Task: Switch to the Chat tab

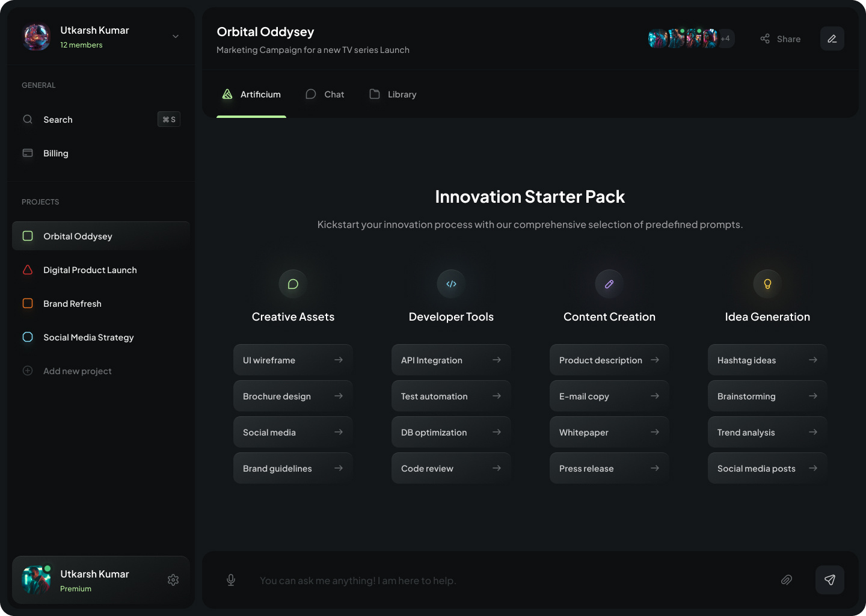Action: point(325,94)
